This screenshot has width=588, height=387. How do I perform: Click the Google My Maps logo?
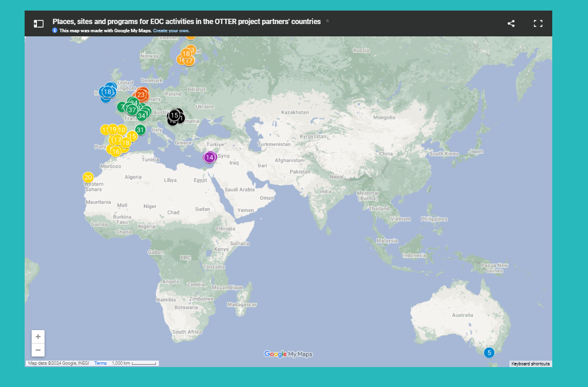(x=288, y=354)
